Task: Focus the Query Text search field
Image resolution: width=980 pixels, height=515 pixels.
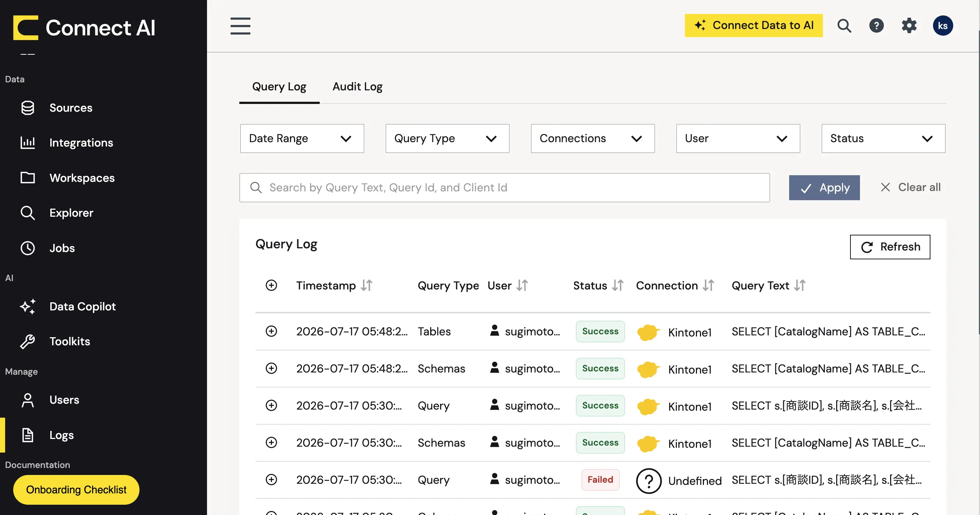Action: click(x=504, y=188)
